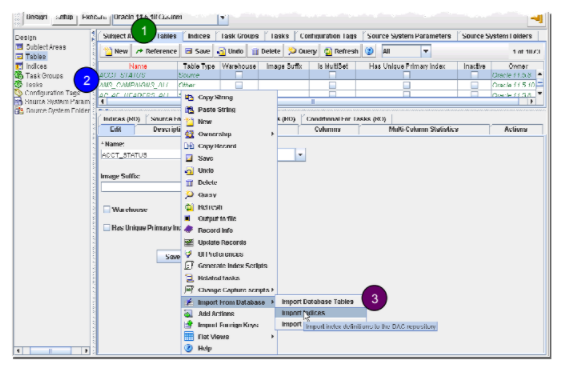
Task: Switch to the Configuration Tags tab
Action: tap(328, 36)
